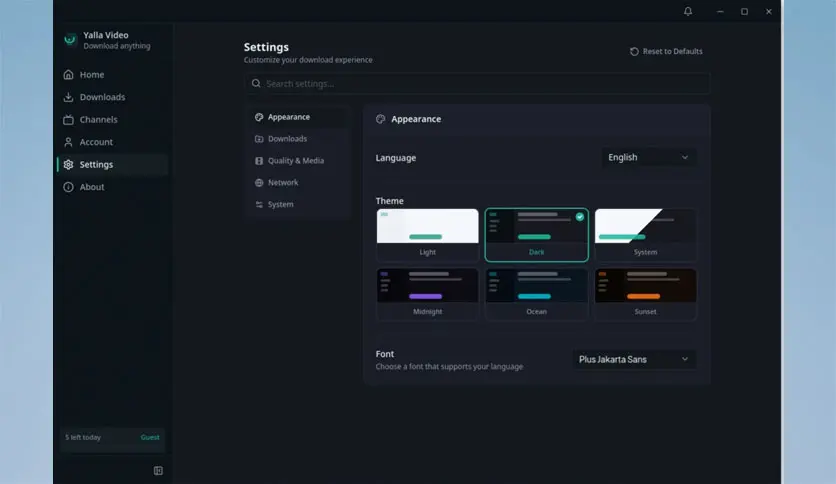Viewport: 836px width, 484px height.
Task: Click the Channels TV icon
Action: [68, 119]
